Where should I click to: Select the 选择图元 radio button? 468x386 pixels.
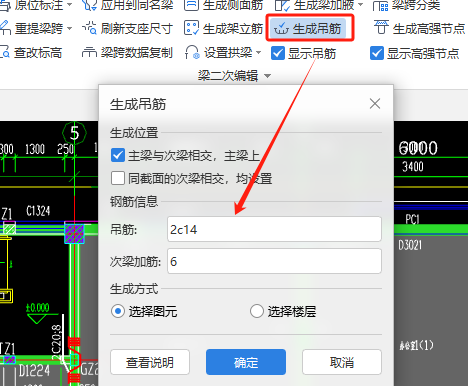[x=118, y=311]
